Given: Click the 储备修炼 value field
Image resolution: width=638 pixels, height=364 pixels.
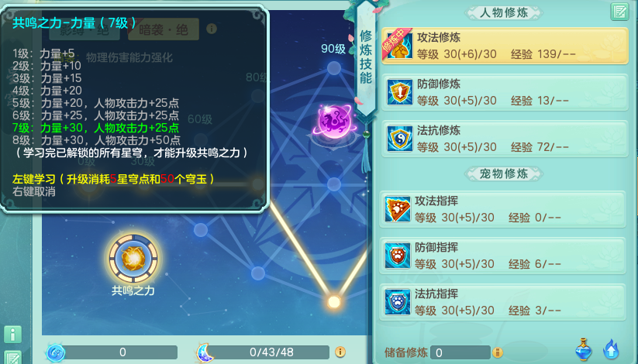Looking at the screenshot, I should click(460, 352).
